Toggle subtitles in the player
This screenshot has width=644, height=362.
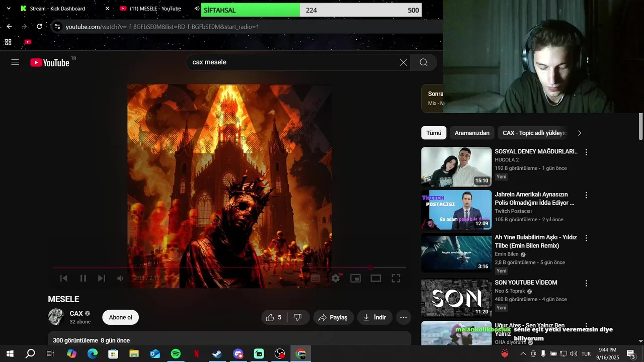[x=315, y=278]
